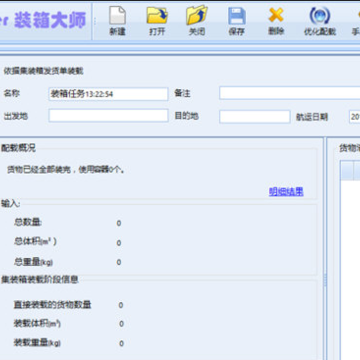The image size is (360, 360).
Task: Click the 关闭 (Close) folder icon
Action: pos(197,21)
